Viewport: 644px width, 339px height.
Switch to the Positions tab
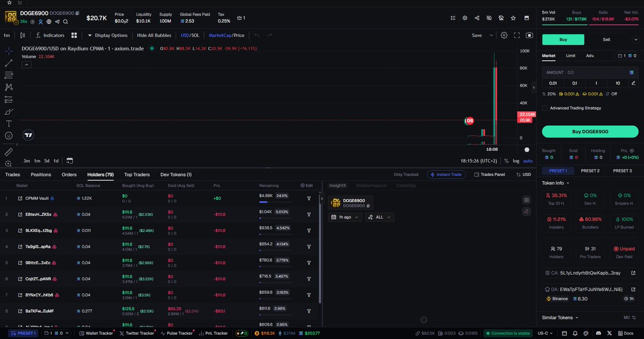click(41, 175)
